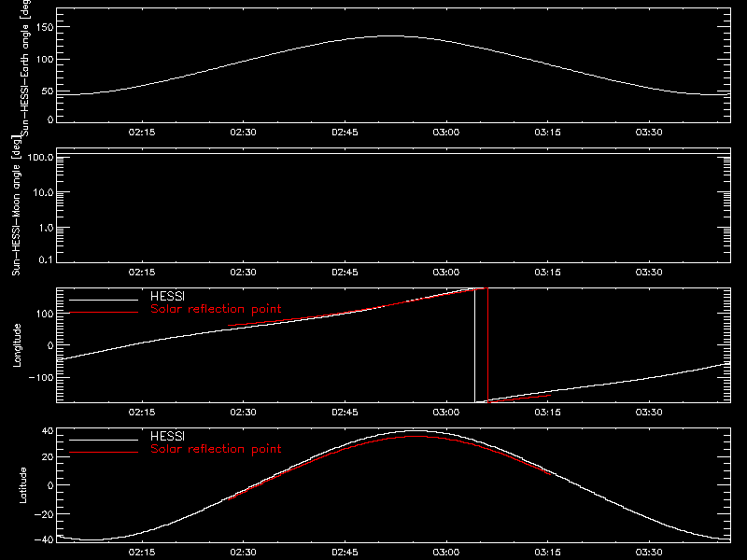Select 02:15 time label under Latitude plot
The height and width of the screenshot is (560, 747).
pyautogui.click(x=142, y=553)
